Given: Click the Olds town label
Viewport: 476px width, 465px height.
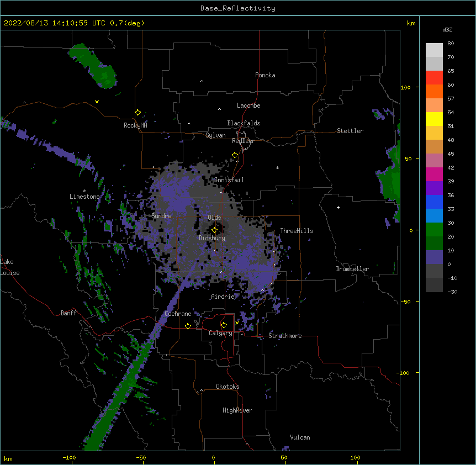Looking at the screenshot, I should (x=214, y=218).
